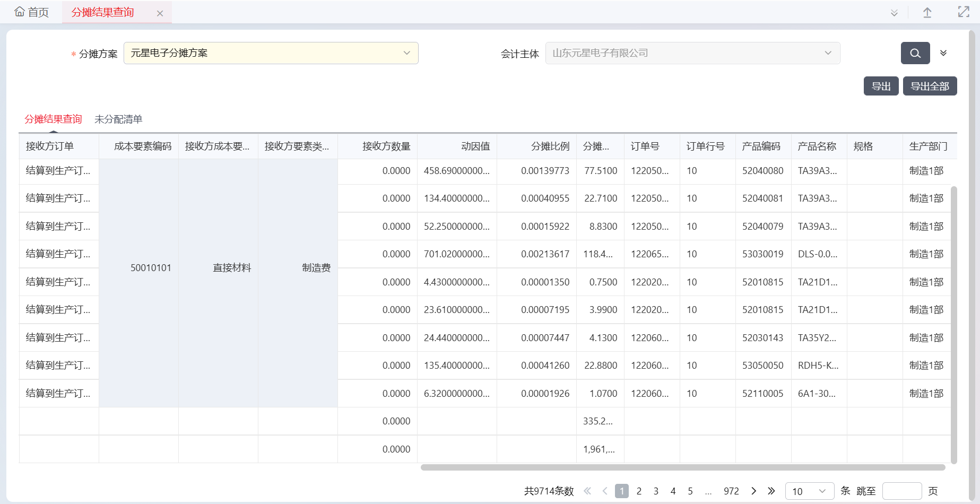Click the upload/export icon in the top bar
Viewport: 980px width, 504px height.
coord(927,12)
